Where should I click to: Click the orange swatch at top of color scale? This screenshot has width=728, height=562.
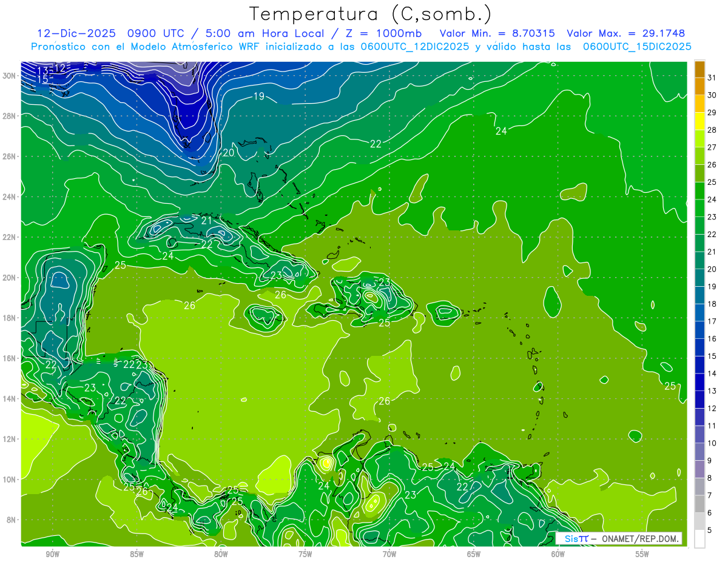(699, 69)
